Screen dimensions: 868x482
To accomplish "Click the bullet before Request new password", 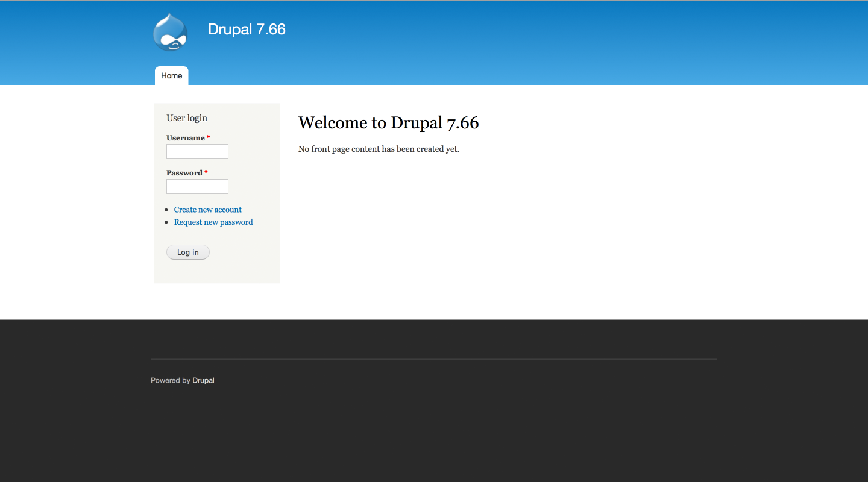I will 167,223.
